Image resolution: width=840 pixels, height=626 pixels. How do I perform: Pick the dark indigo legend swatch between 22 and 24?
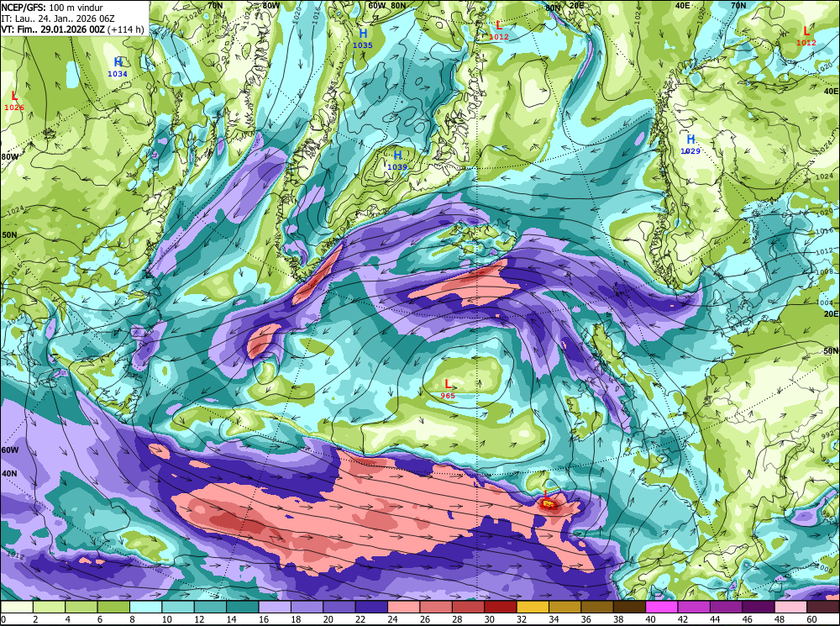(371, 607)
